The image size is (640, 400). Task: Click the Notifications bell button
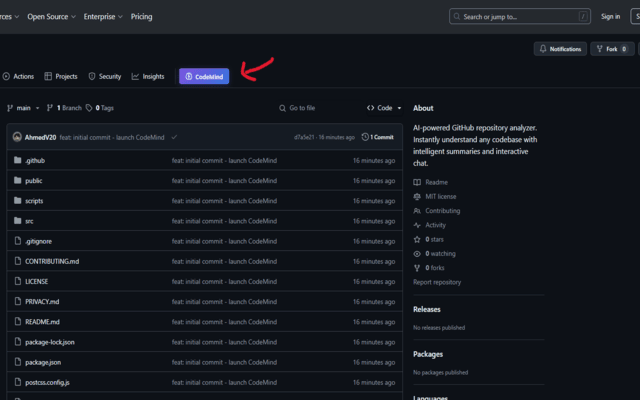pos(560,49)
